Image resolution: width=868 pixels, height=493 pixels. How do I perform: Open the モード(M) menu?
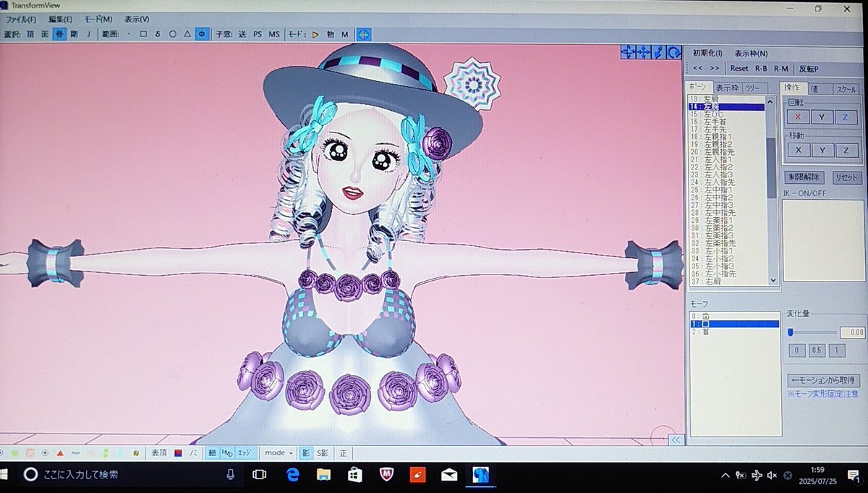(x=98, y=20)
